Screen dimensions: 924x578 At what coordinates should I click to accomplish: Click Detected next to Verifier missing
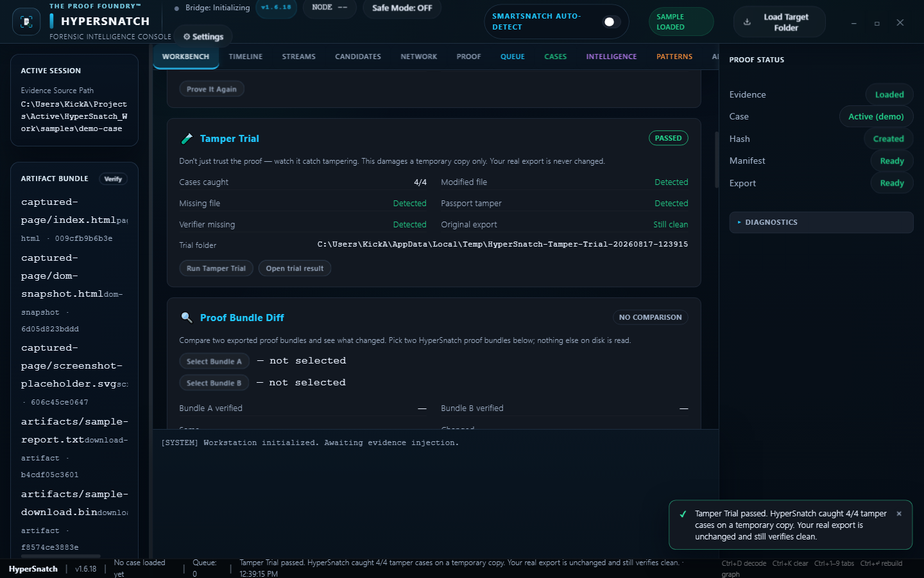(x=409, y=225)
